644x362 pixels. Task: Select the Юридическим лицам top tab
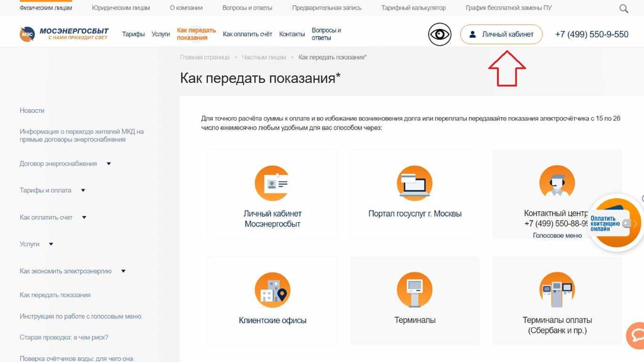point(121,8)
